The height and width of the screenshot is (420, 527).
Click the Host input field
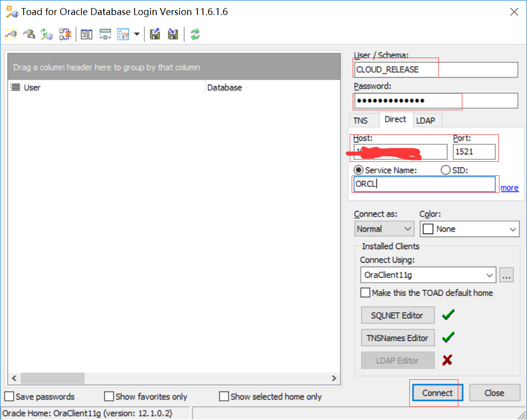(x=401, y=152)
